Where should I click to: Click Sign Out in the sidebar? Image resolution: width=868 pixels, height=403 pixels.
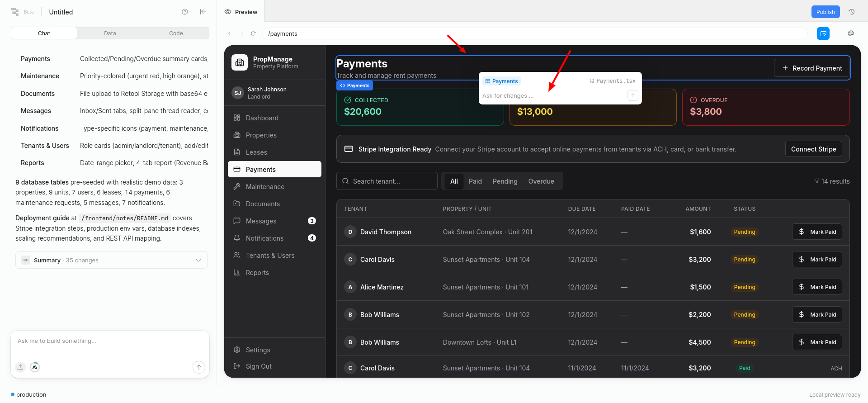[274, 366]
